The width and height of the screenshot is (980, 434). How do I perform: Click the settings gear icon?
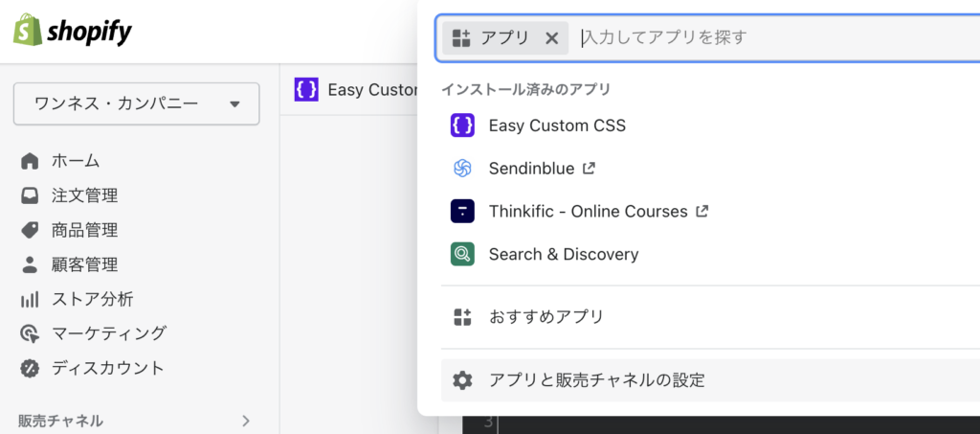462,379
